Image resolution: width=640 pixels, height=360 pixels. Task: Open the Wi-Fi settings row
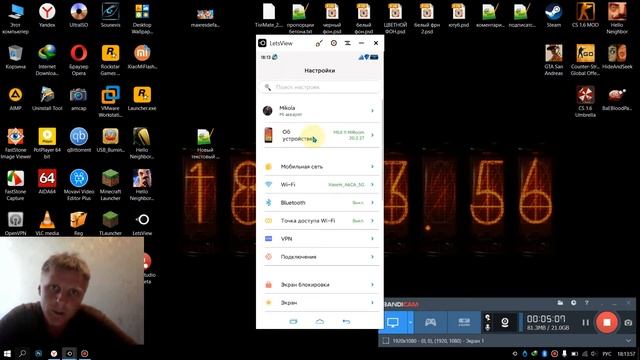click(320, 184)
